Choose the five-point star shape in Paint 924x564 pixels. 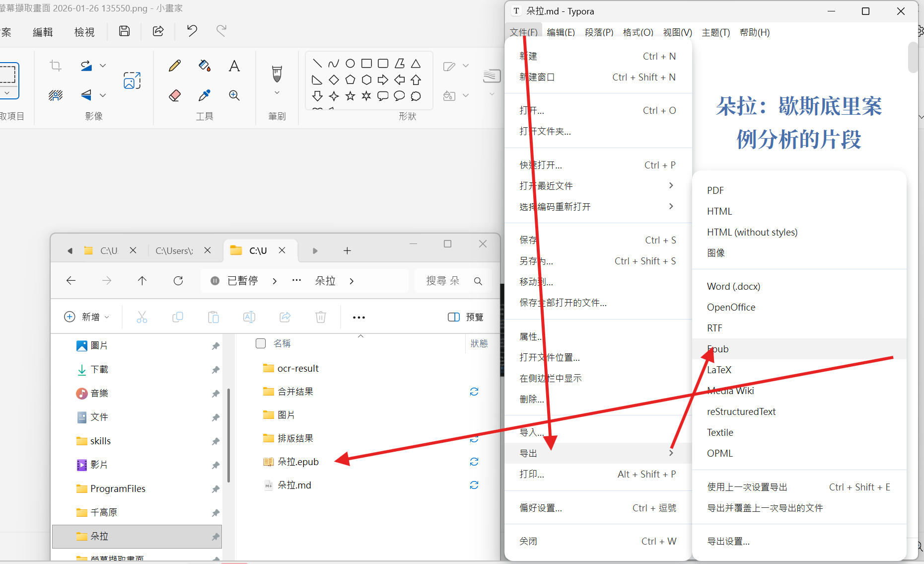tap(351, 96)
